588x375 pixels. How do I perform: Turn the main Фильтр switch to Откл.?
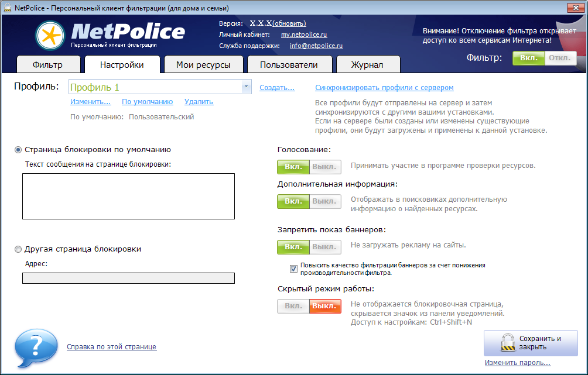click(x=560, y=58)
